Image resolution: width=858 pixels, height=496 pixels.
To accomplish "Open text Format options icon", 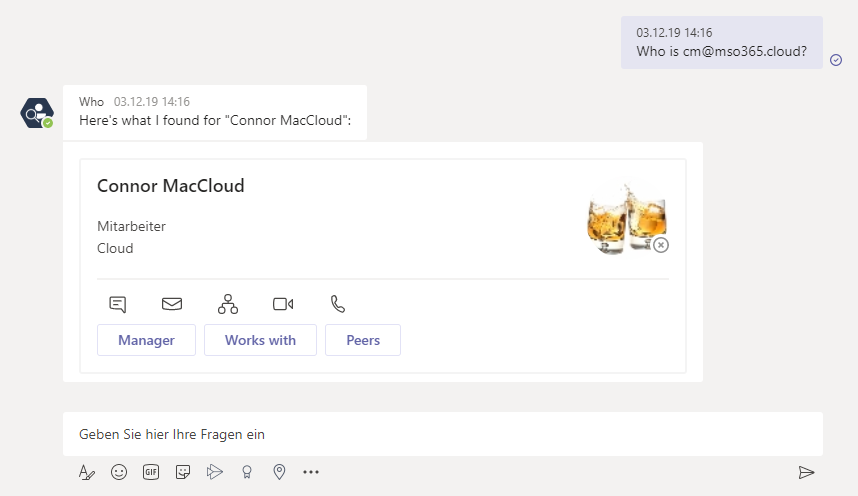I will point(86,472).
